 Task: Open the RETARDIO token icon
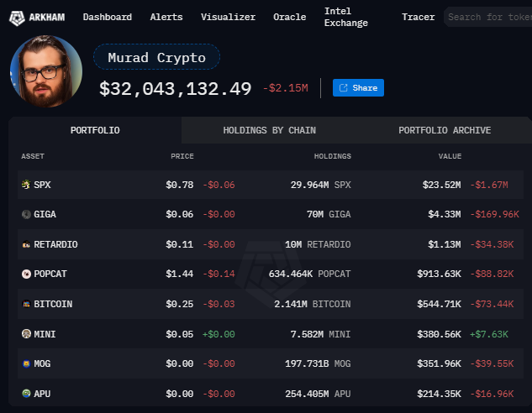(x=26, y=244)
